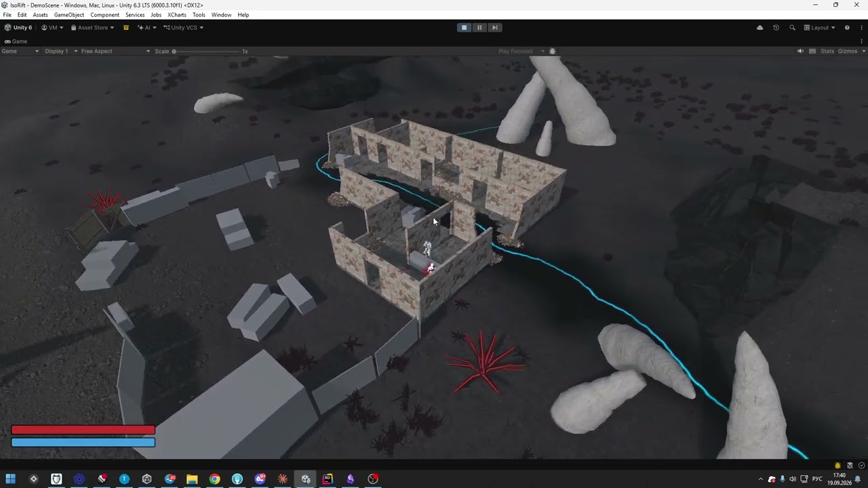Open the Component menu

(105, 15)
